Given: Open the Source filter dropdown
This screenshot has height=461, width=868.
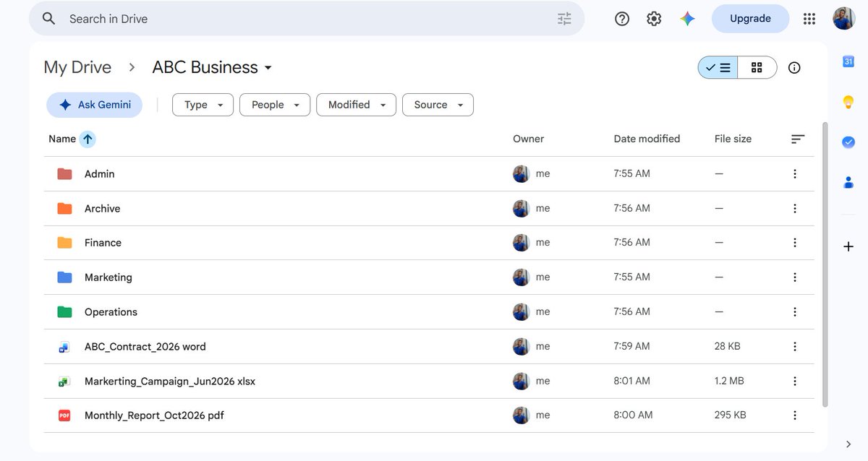Looking at the screenshot, I should tap(438, 105).
